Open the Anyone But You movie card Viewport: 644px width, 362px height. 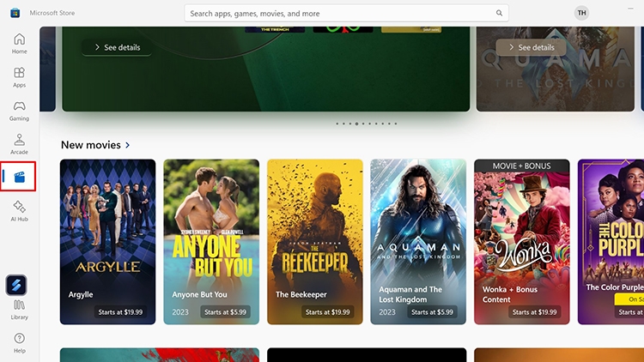tap(211, 242)
